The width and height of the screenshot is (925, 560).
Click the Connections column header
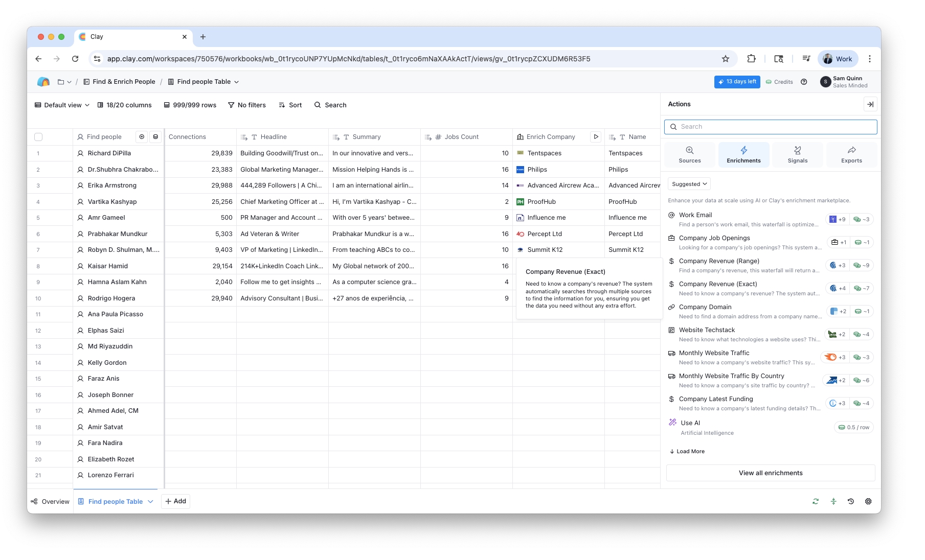click(200, 137)
